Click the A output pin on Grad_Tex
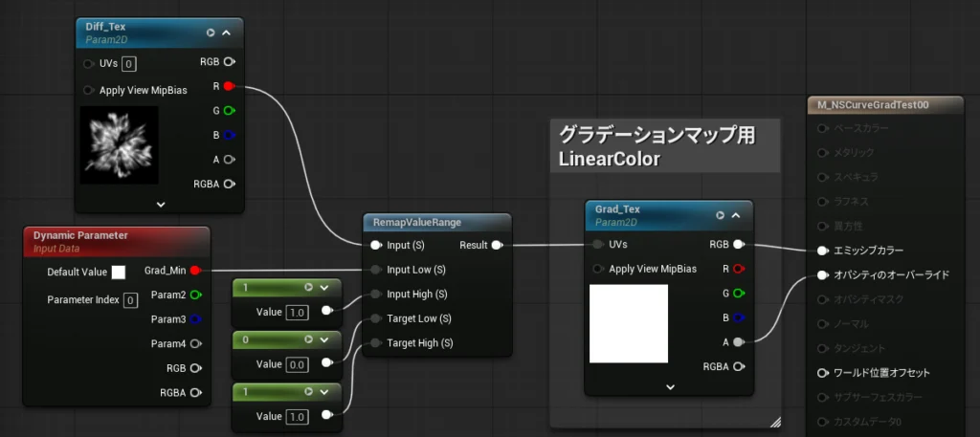Screen dimensions: 980x437 click(x=739, y=341)
